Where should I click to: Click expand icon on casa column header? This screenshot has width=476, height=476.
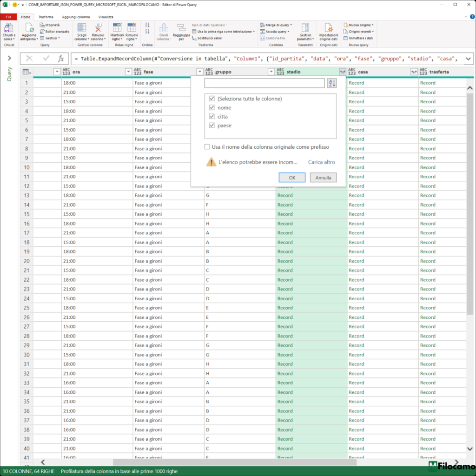414,72
